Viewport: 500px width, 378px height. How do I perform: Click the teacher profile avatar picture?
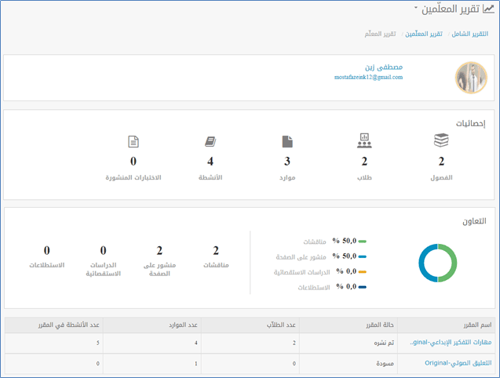[471, 78]
